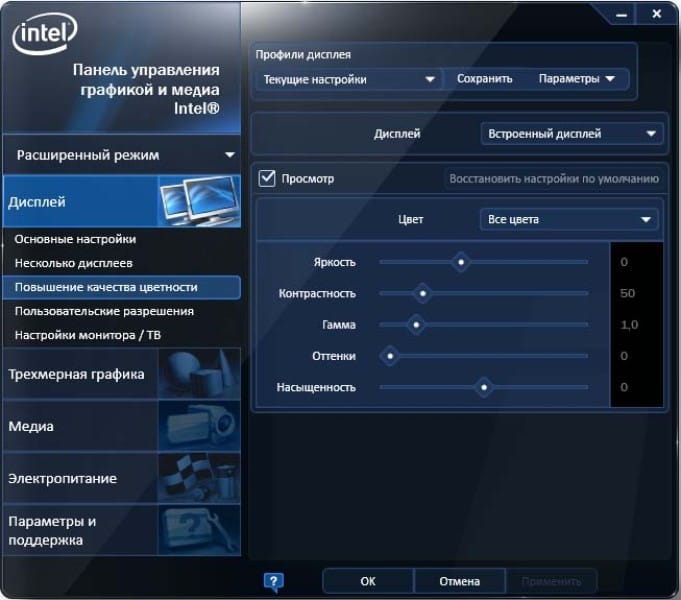
Task: Click the Параметры и поддержка wrench image
Action: pyautogui.click(x=199, y=530)
